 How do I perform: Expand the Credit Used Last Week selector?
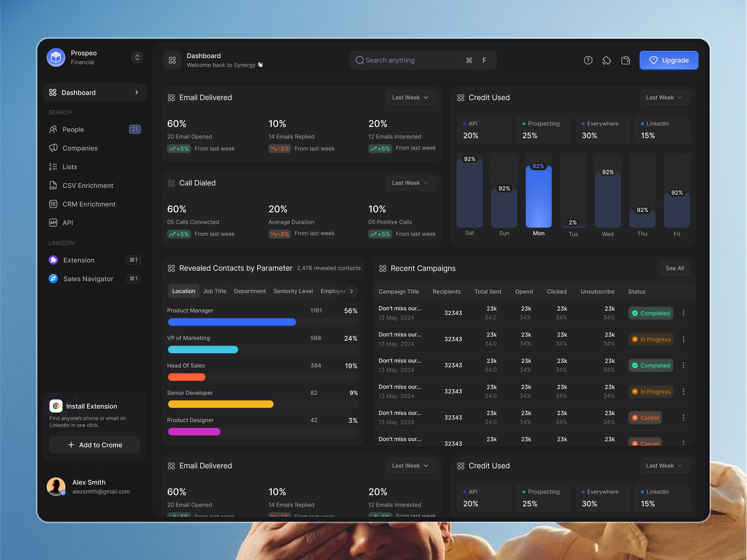point(665,97)
